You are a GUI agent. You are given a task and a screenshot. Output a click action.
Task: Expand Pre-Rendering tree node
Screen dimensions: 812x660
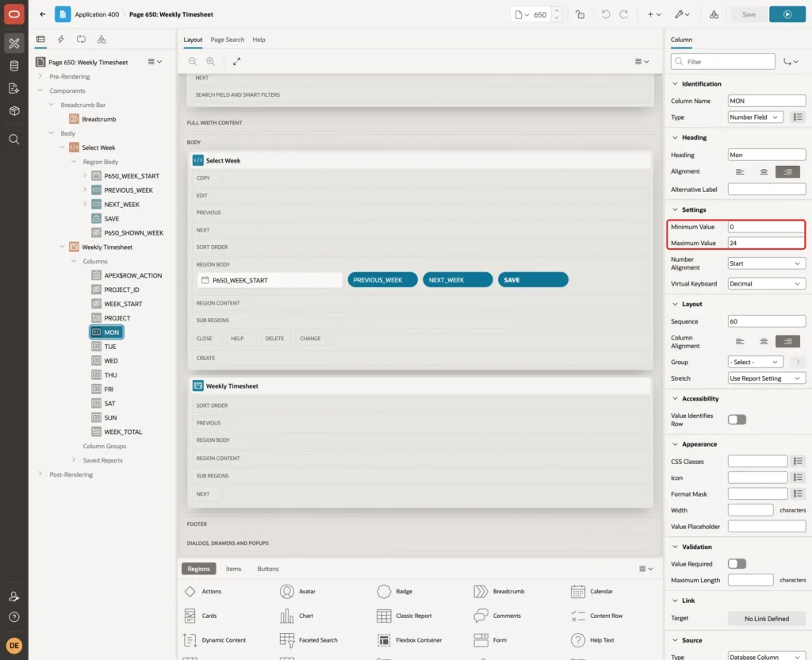[x=40, y=76]
